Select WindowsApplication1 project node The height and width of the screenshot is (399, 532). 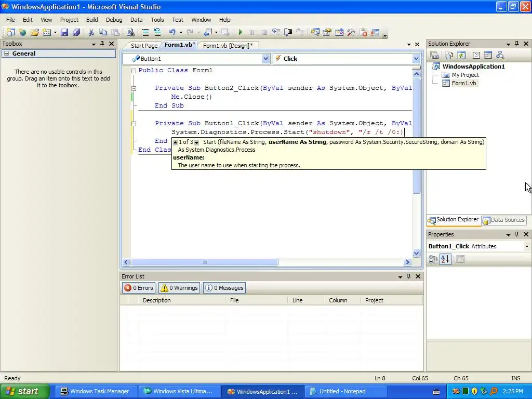point(473,66)
